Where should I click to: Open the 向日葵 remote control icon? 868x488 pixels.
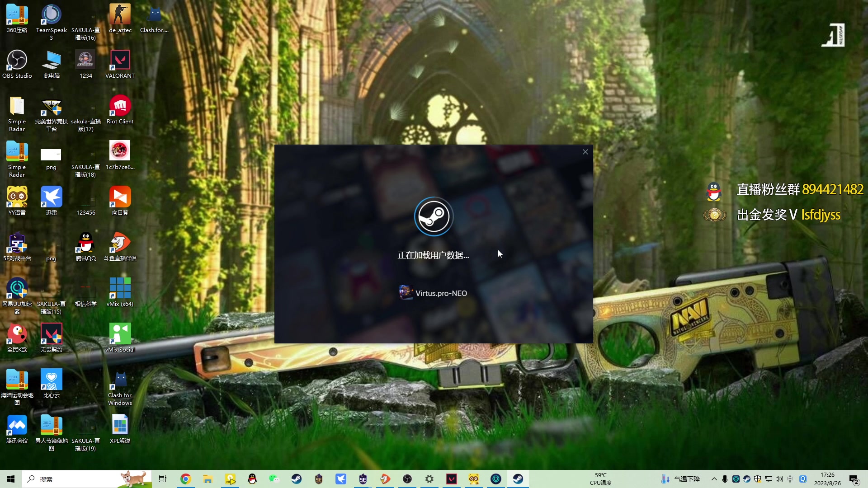[x=120, y=201]
